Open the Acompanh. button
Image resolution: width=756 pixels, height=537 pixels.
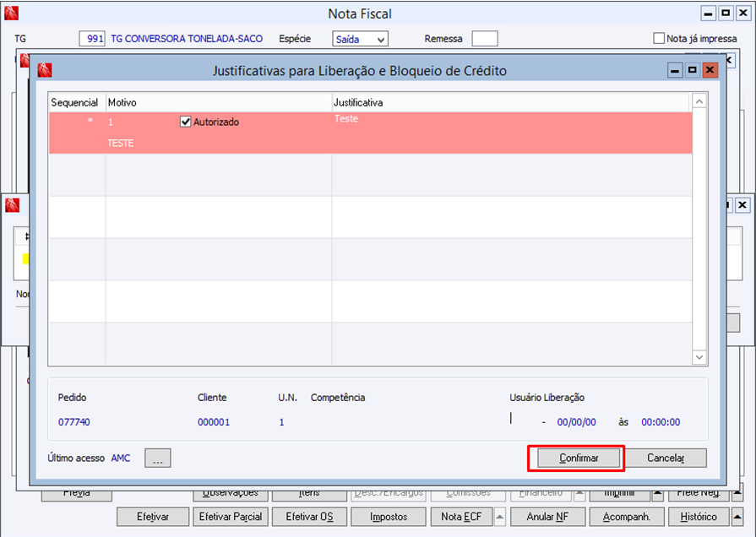[x=627, y=517]
